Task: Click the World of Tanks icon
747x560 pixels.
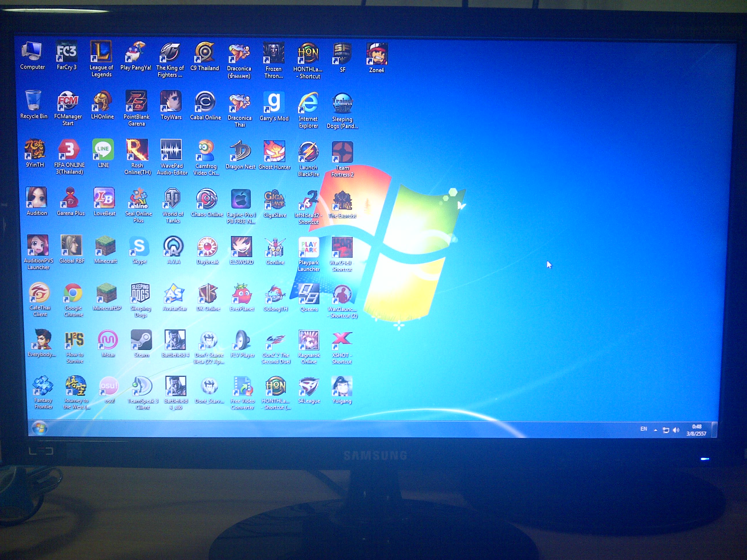Action: click(173, 199)
